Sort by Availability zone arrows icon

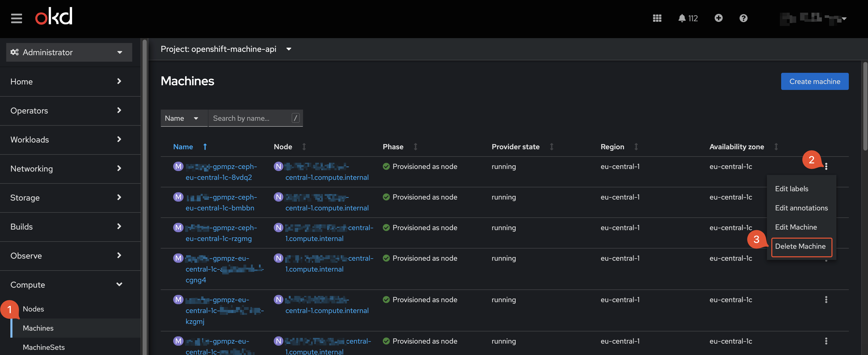click(776, 147)
